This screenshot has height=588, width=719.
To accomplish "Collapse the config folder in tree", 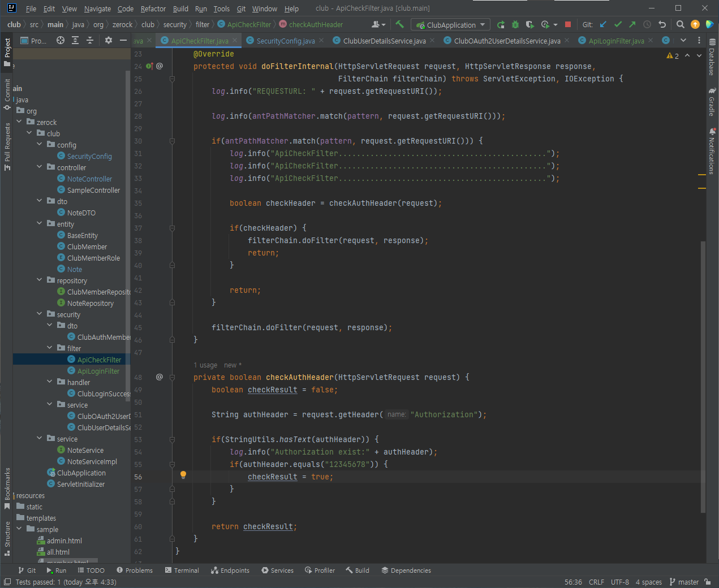I will click(x=40, y=144).
